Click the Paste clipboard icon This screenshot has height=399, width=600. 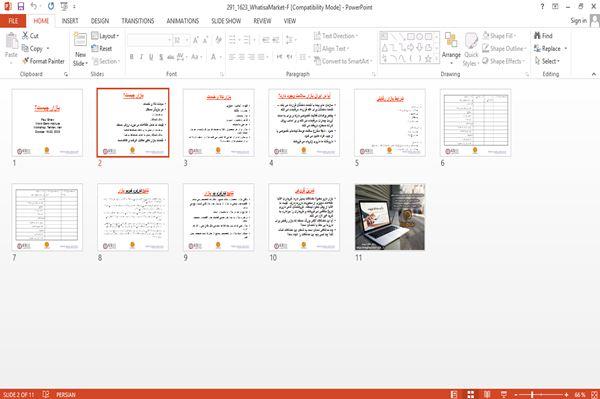click(x=11, y=40)
